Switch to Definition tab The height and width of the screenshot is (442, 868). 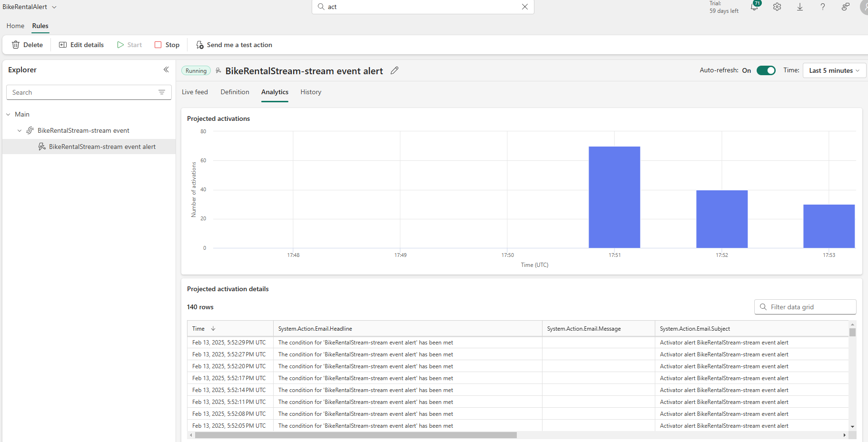(235, 92)
